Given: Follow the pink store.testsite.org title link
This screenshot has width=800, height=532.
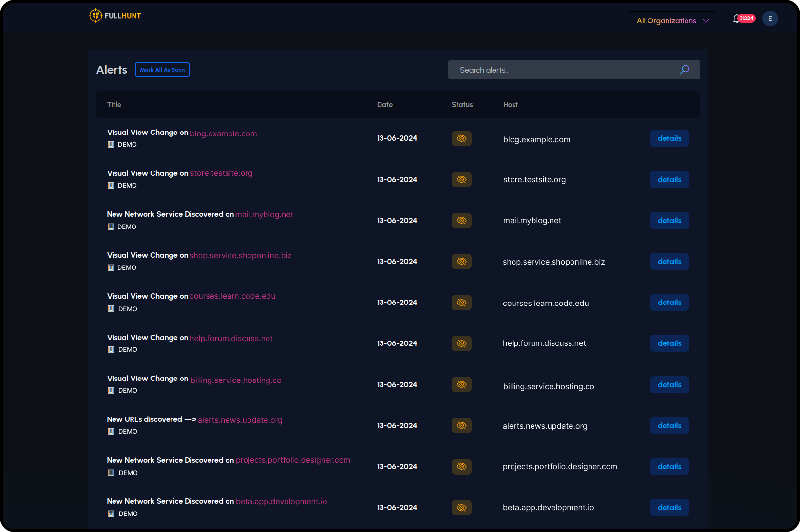Looking at the screenshot, I should tap(221, 173).
